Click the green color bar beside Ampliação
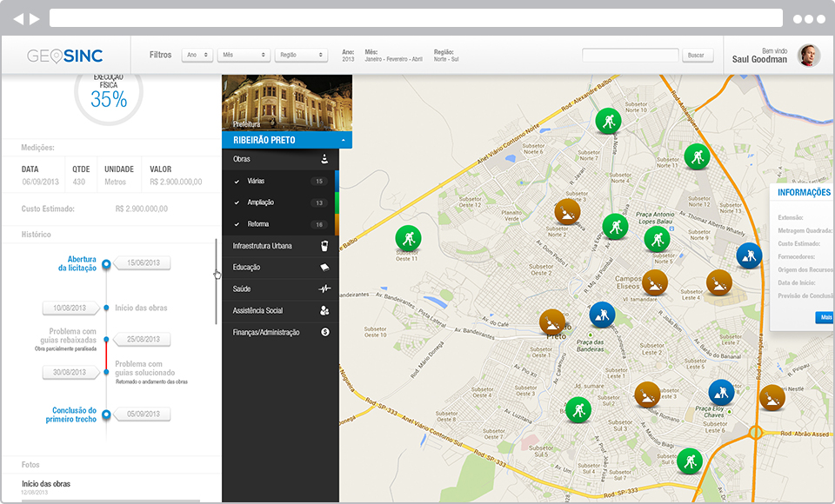 click(x=337, y=202)
